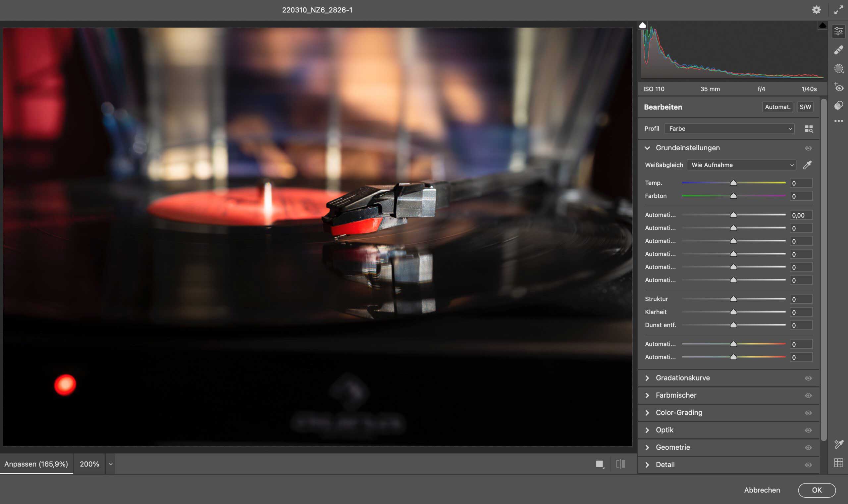Toggle grid overlay icon
Screen dimensions: 848x504
[838, 463]
